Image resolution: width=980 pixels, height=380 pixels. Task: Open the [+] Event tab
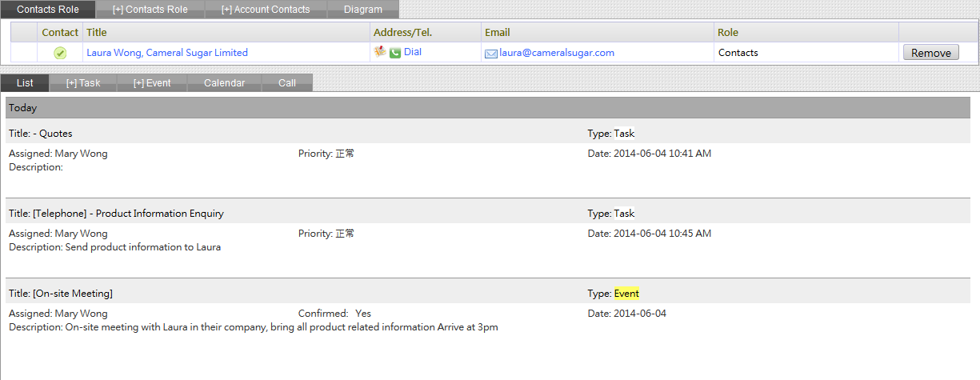(152, 82)
